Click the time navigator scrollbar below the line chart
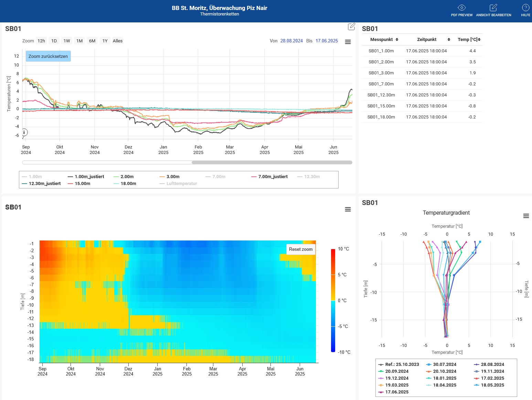The height and width of the screenshot is (400, 532). pos(272,163)
